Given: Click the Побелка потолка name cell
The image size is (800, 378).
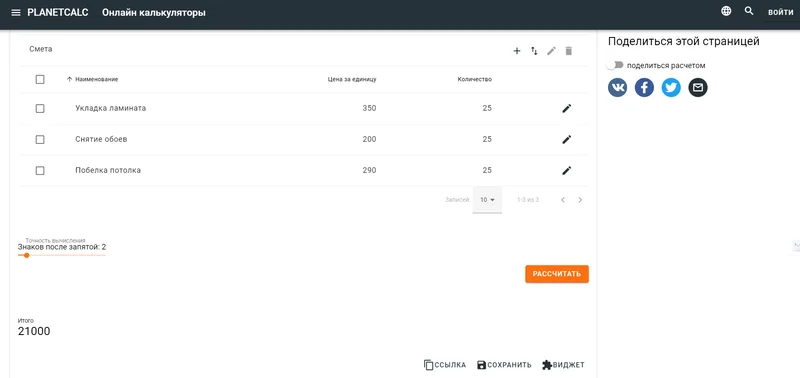Looking at the screenshot, I should click(x=108, y=170).
